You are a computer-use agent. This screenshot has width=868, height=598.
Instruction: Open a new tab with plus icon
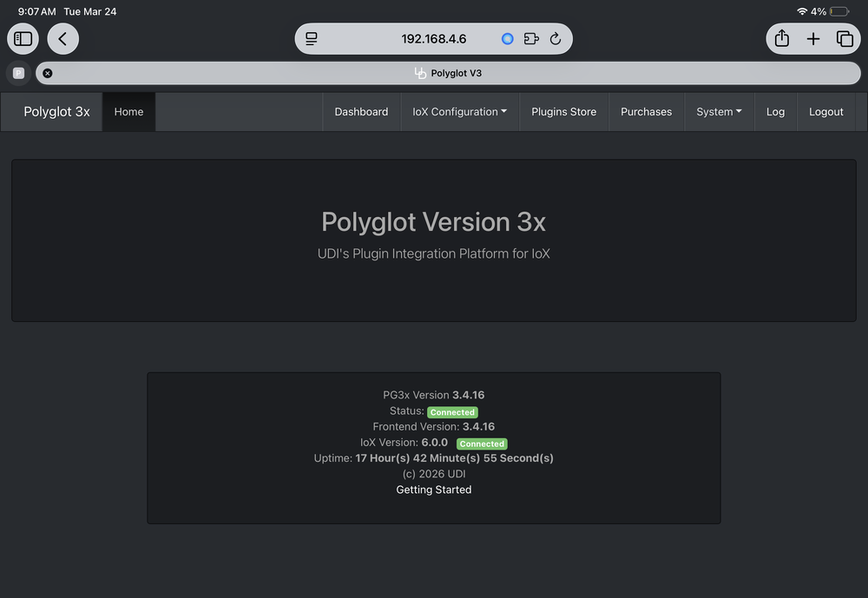(813, 39)
